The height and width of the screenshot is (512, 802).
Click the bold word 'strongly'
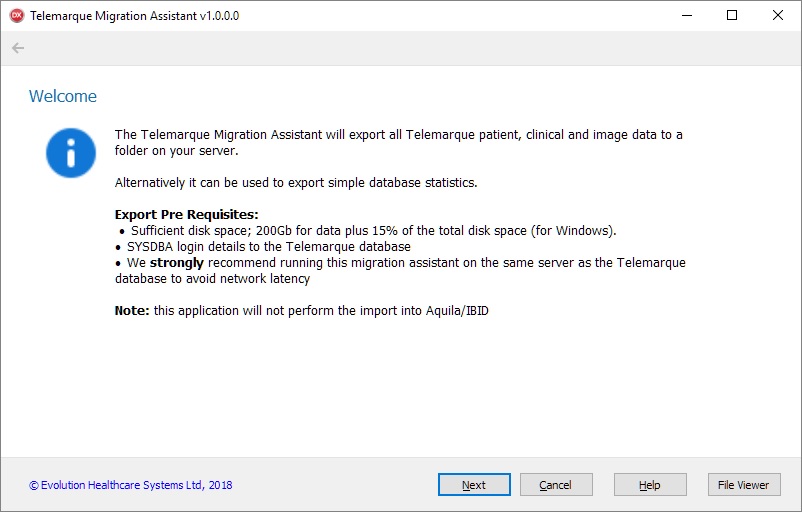(177, 263)
